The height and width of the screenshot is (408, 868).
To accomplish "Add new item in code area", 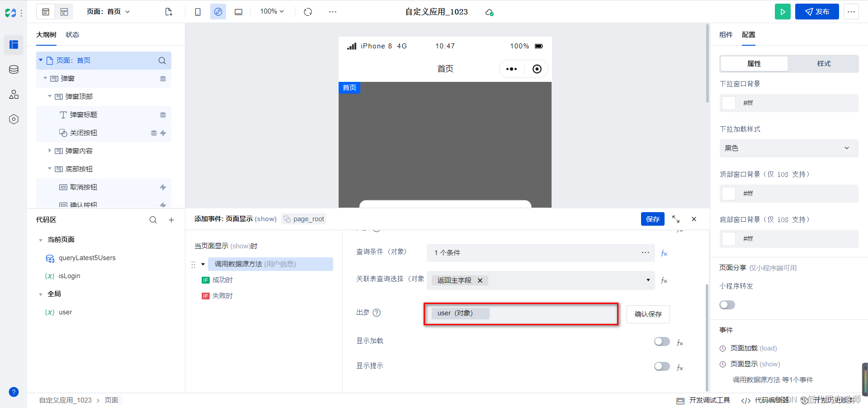I will point(171,220).
